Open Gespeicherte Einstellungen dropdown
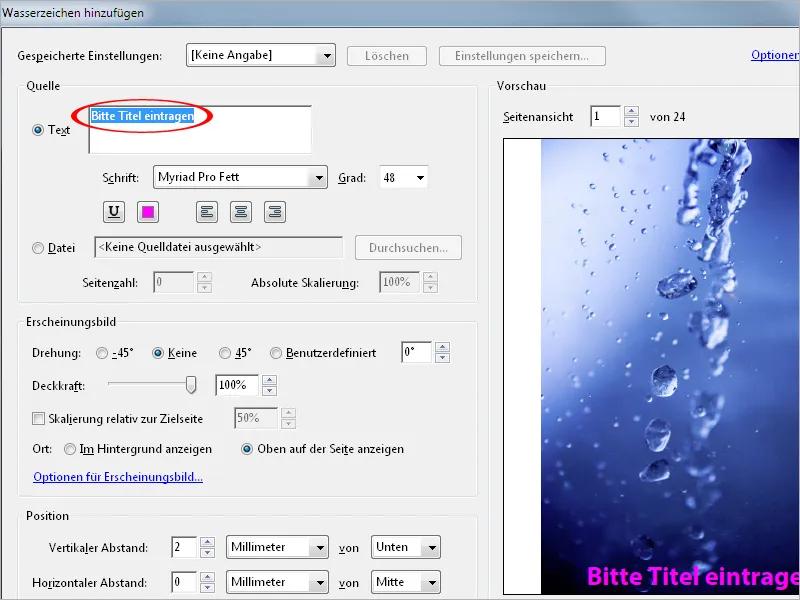The width and height of the screenshot is (800, 600). click(x=261, y=55)
